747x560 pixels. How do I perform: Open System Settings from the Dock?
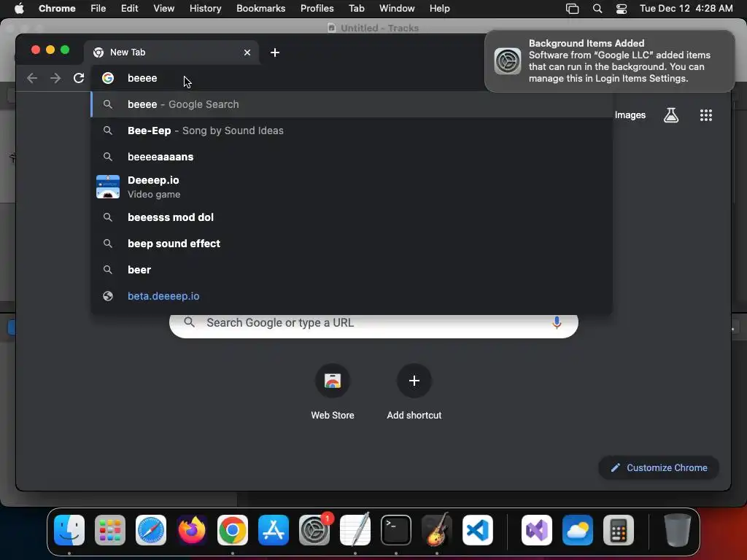(x=314, y=530)
